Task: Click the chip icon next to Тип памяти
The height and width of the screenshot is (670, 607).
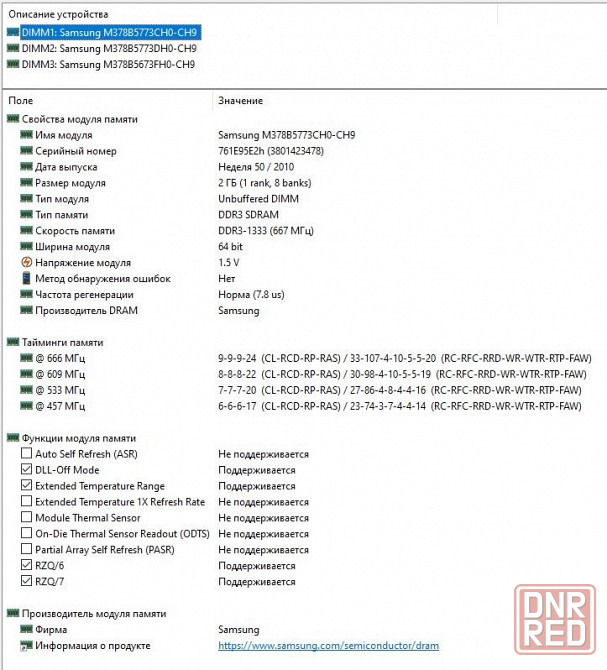Action: 26,215
